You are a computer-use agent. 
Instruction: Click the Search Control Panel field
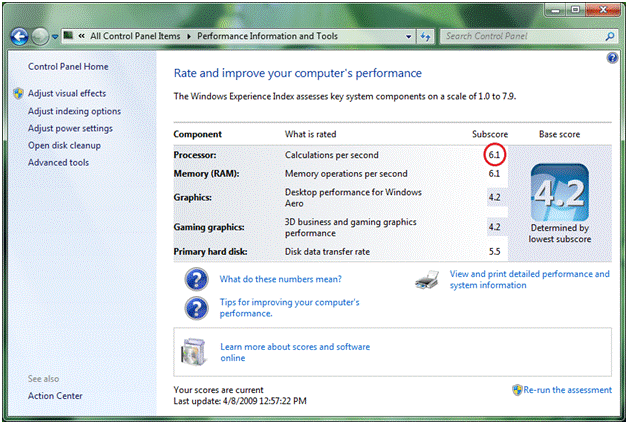(x=529, y=36)
